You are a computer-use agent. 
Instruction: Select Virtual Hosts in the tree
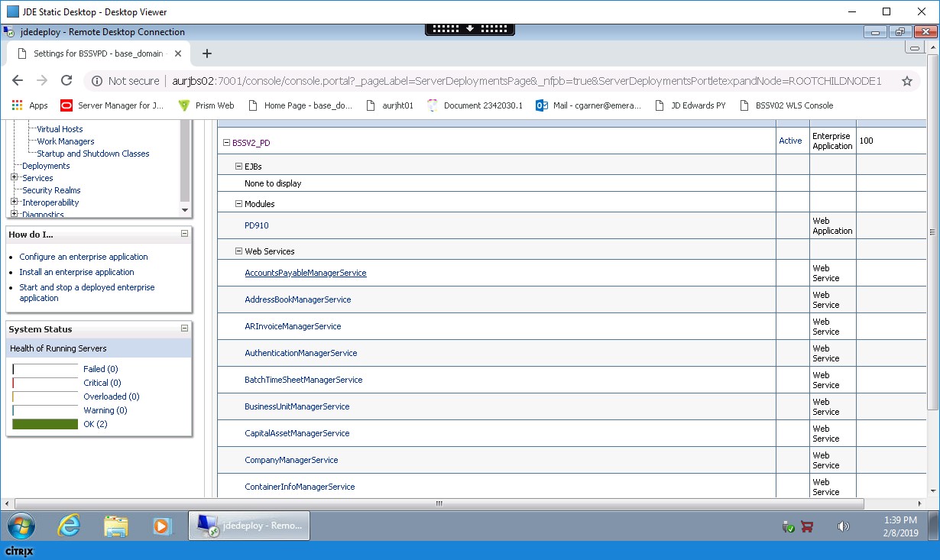pyautogui.click(x=60, y=129)
